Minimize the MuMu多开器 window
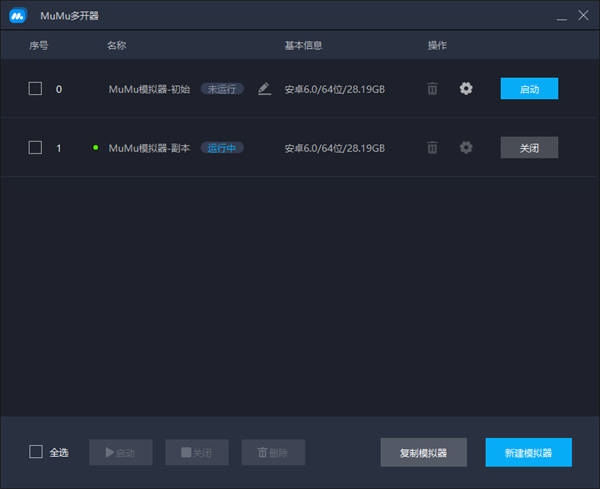 (x=561, y=16)
